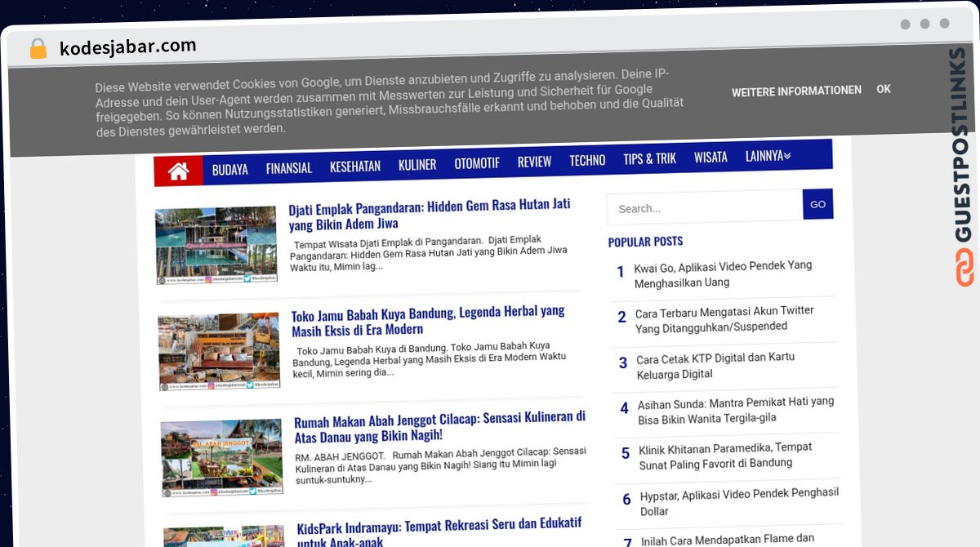This screenshot has width=980, height=547.
Task: Click the padlock icon beside kodesjabar.com
Action: (x=38, y=49)
